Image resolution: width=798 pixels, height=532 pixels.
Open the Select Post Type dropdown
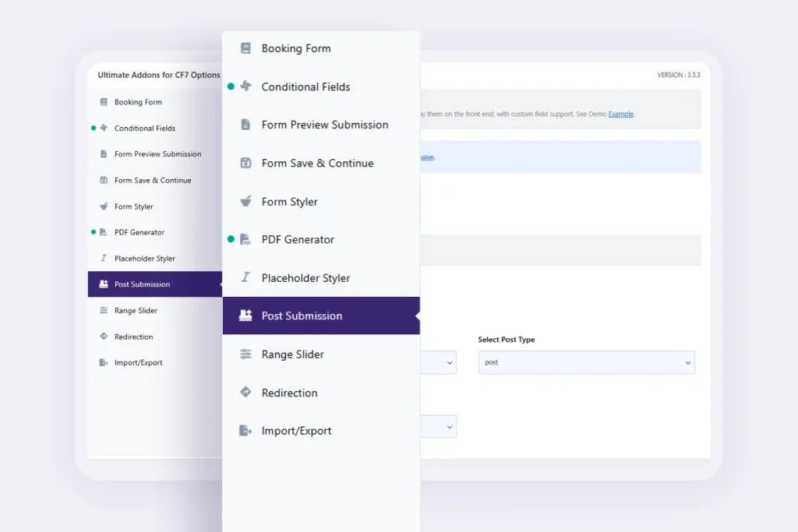click(586, 362)
